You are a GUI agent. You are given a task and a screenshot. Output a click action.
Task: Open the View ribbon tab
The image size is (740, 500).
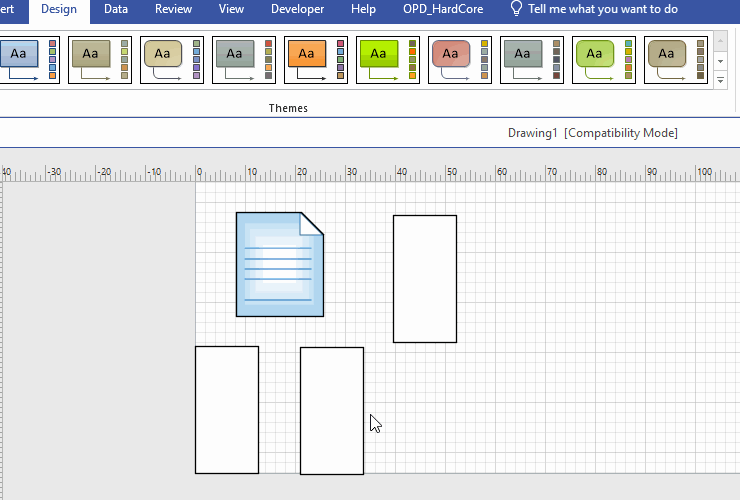pyautogui.click(x=231, y=9)
